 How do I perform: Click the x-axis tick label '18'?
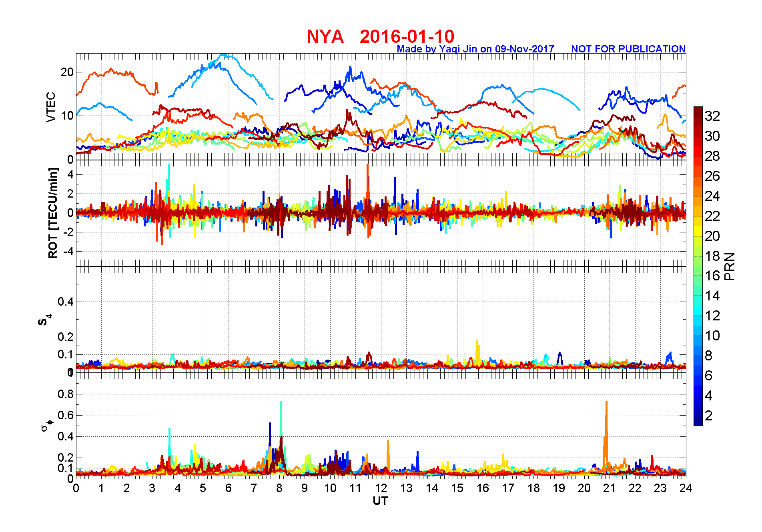(x=533, y=488)
